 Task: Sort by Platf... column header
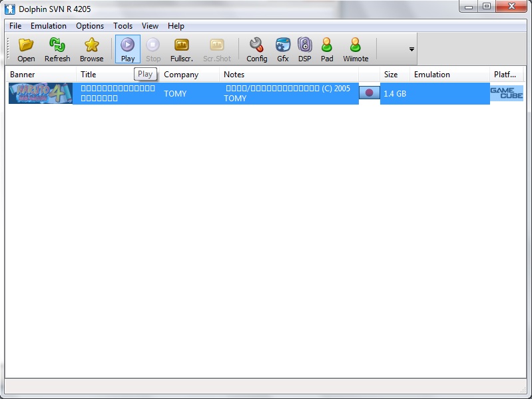click(507, 75)
